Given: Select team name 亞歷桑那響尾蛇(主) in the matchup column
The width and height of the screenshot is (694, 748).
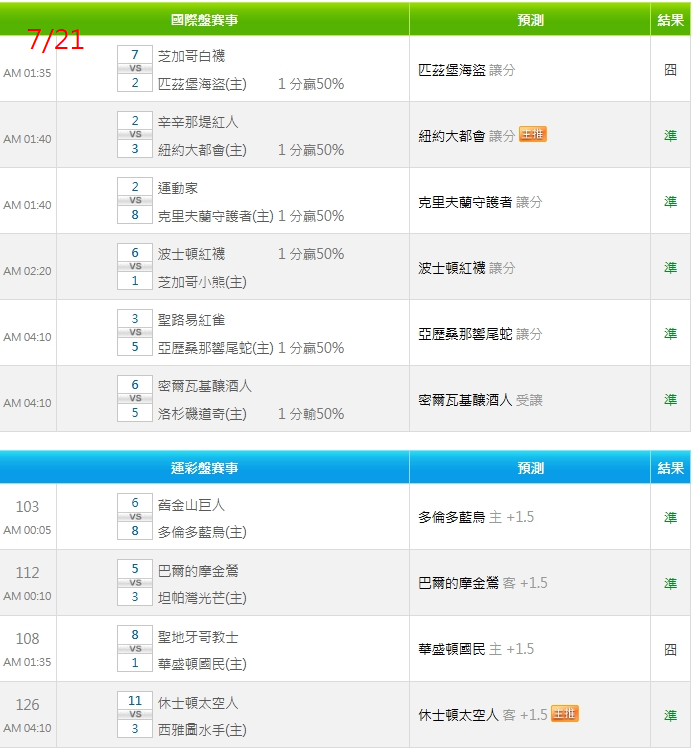Looking at the screenshot, I should tap(216, 348).
